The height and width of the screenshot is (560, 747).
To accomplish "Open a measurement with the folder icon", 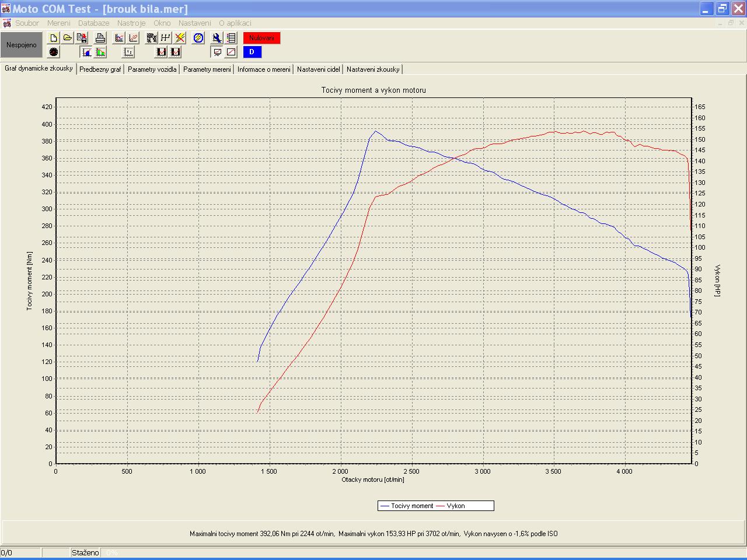I will [x=68, y=38].
